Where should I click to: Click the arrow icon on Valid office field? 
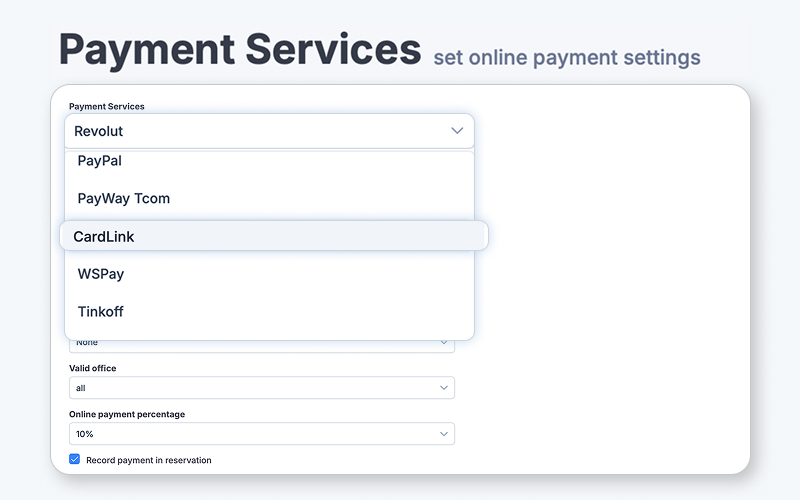[x=444, y=388]
